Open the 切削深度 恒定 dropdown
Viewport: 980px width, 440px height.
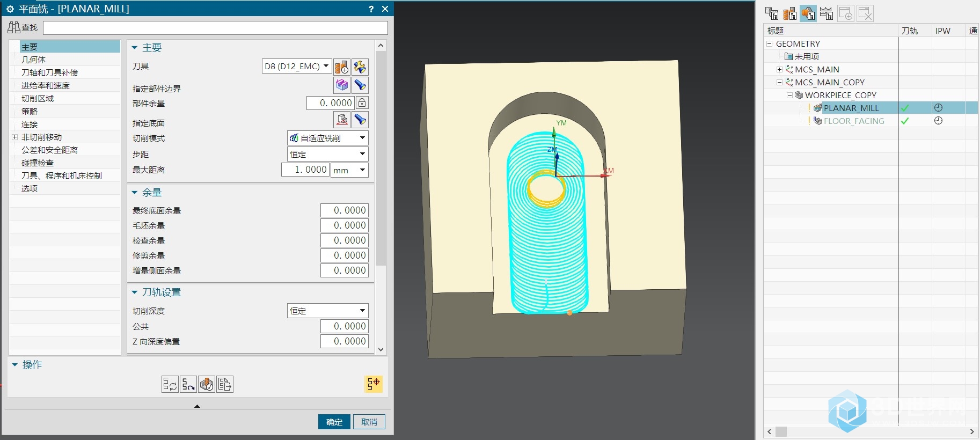(328, 311)
